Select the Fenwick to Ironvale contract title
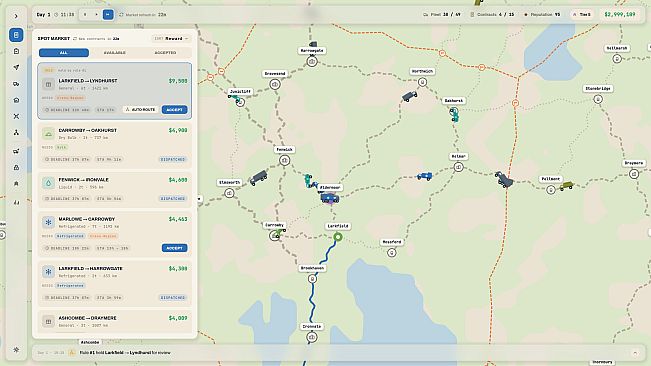Viewport: 651px width, 366px height. 83,180
